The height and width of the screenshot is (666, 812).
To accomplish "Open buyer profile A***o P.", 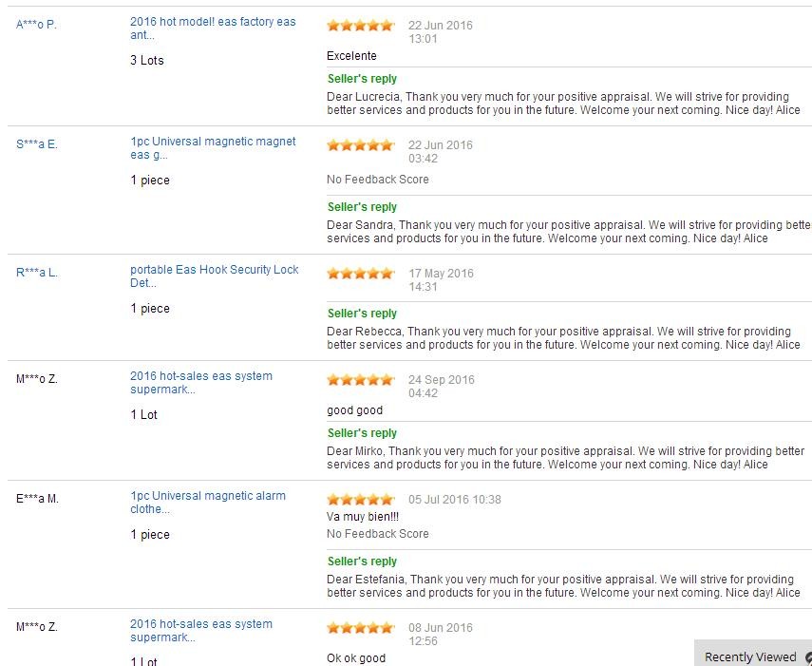I will tap(36, 25).
